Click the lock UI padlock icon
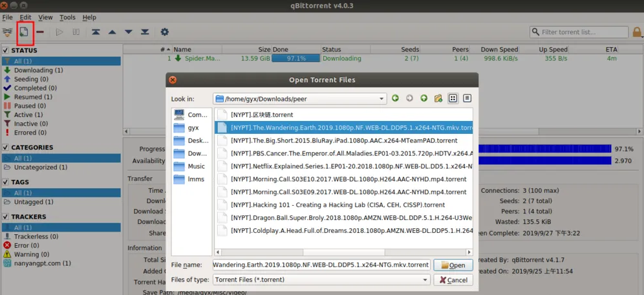644x295 pixels. (x=637, y=32)
